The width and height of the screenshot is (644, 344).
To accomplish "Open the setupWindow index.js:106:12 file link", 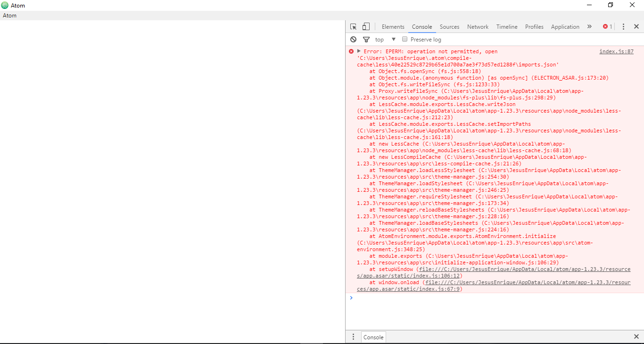I will pos(493,273).
